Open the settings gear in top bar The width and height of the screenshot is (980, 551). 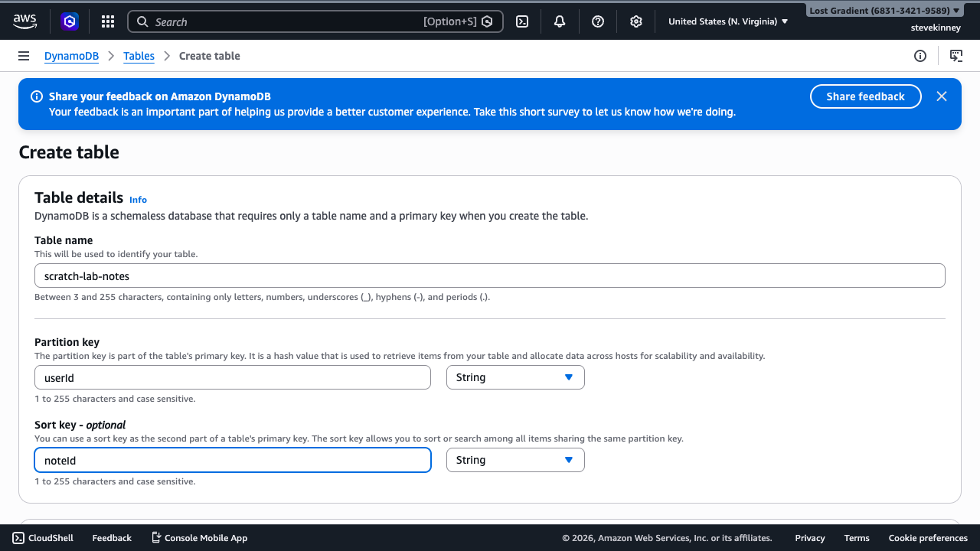point(635,21)
